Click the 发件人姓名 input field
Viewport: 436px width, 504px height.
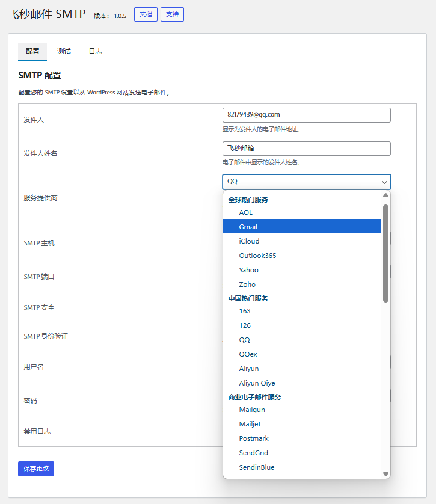[307, 149]
